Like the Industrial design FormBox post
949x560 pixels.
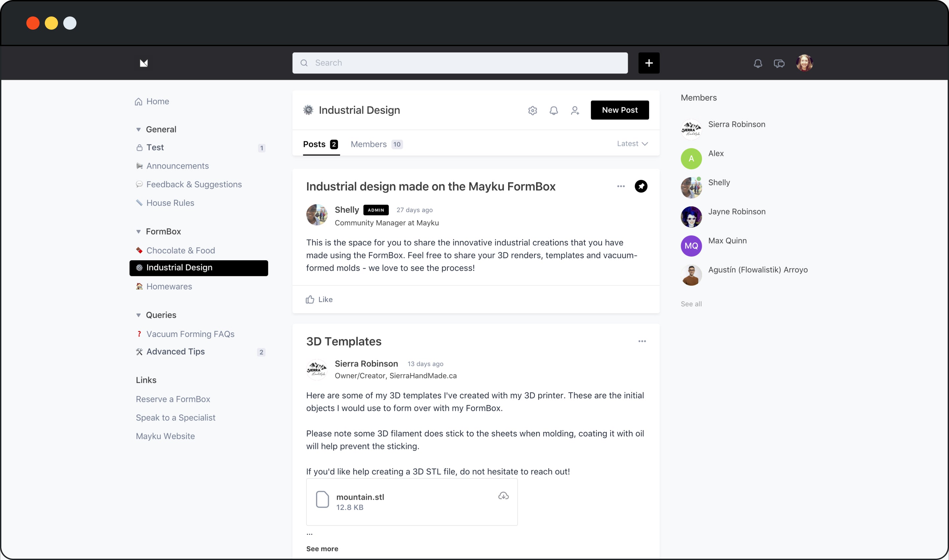[319, 299]
